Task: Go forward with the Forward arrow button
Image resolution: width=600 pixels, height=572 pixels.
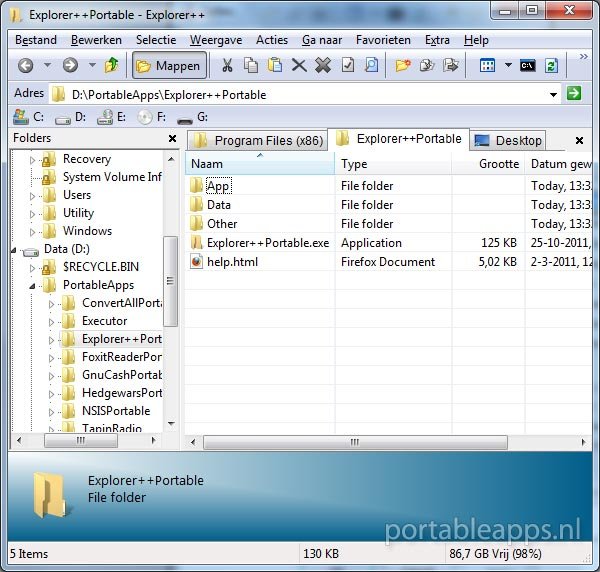Action: pyautogui.click(x=70, y=65)
